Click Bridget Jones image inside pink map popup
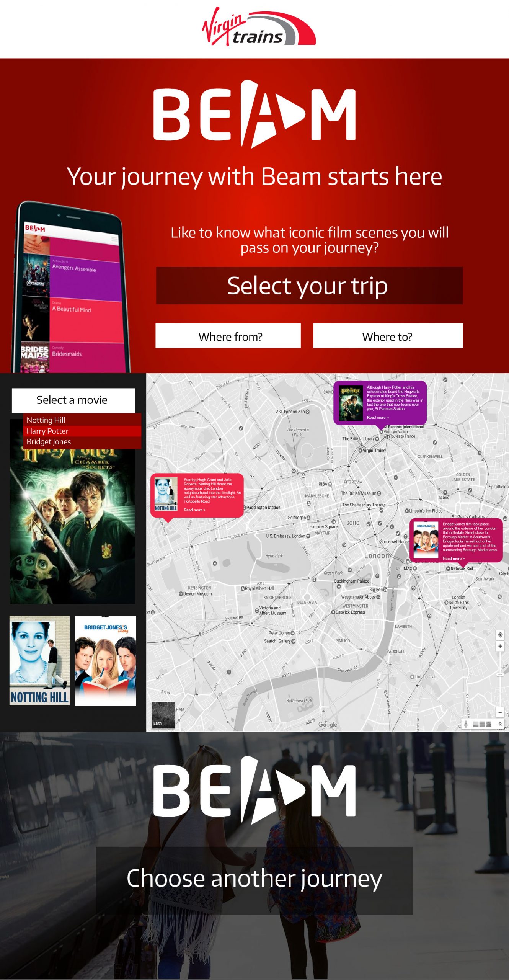 tap(426, 540)
